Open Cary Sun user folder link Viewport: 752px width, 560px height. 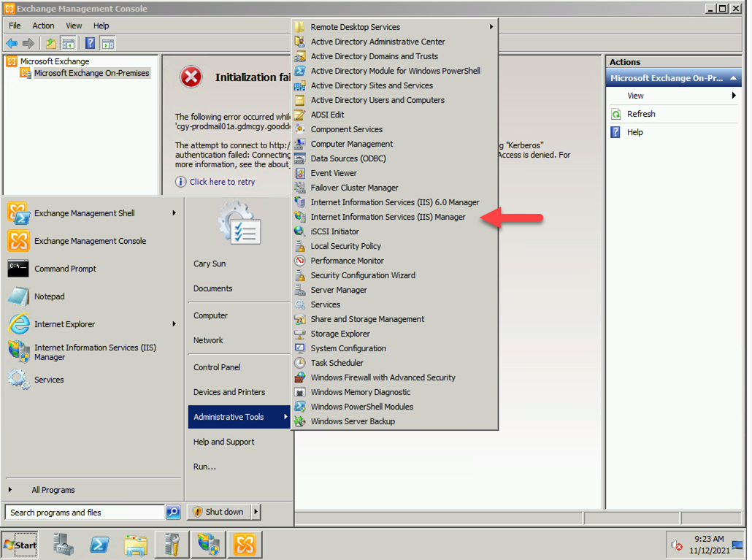[x=209, y=264]
